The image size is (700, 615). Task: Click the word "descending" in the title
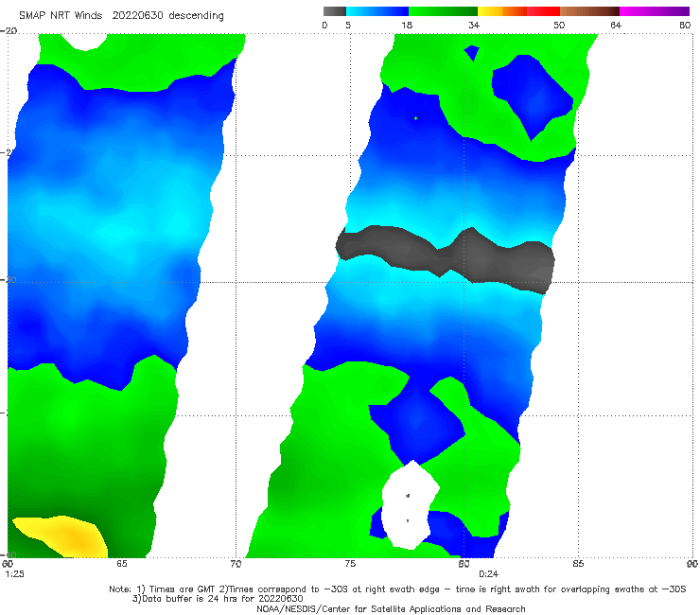[x=199, y=16]
